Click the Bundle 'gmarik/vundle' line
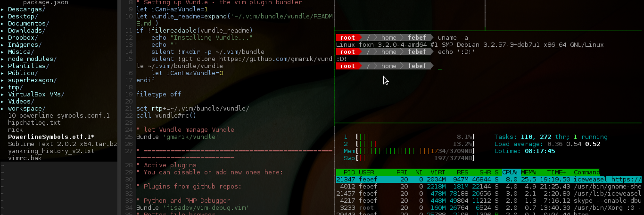Image resolution: width=644 pixels, height=215 pixels. point(177,137)
